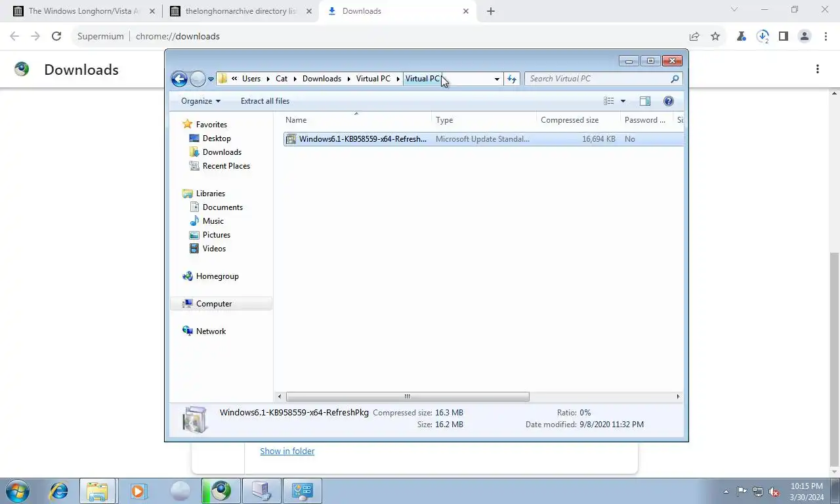840x504 pixels.
Task: Open Downloads in the navigation pane
Action: pyautogui.click(x=222, y=152)
